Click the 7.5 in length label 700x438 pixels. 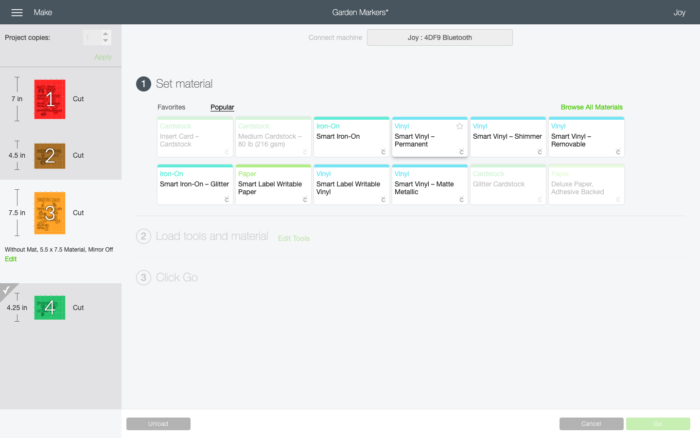point(17,213)
